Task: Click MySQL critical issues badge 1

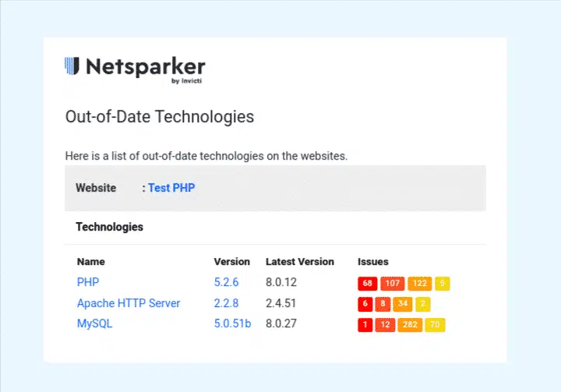Action: pyautogui.click(x=365, y=325)
